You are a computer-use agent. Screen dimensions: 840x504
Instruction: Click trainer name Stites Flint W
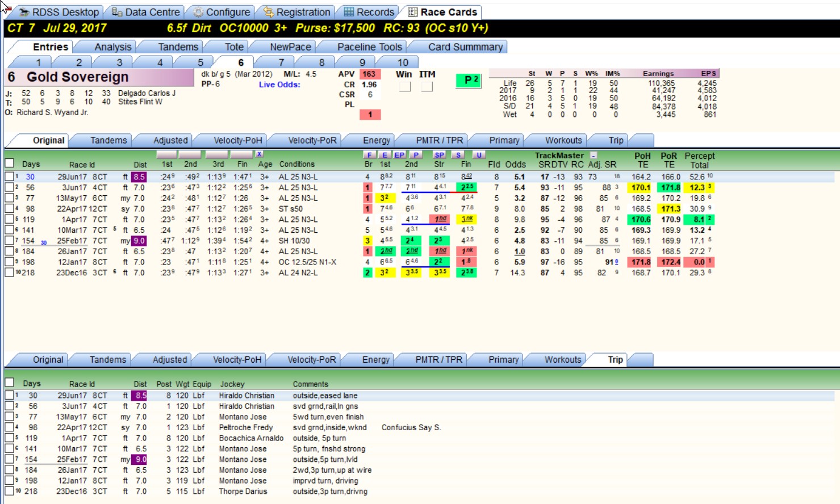[x=140, y=102]
